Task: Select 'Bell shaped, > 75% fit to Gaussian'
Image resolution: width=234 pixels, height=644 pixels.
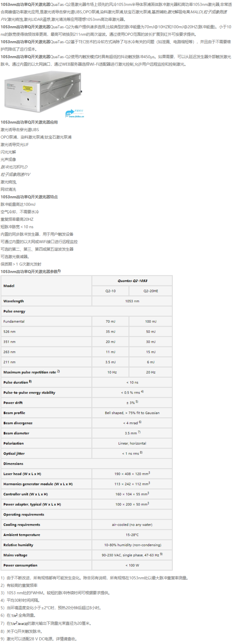Action: [x=132, y=413]
